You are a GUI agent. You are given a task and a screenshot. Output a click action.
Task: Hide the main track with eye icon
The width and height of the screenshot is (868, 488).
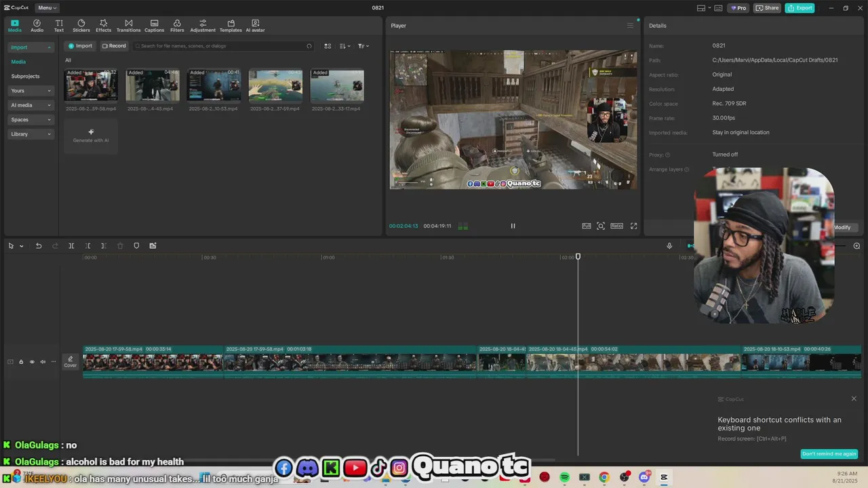click(32, 362)
